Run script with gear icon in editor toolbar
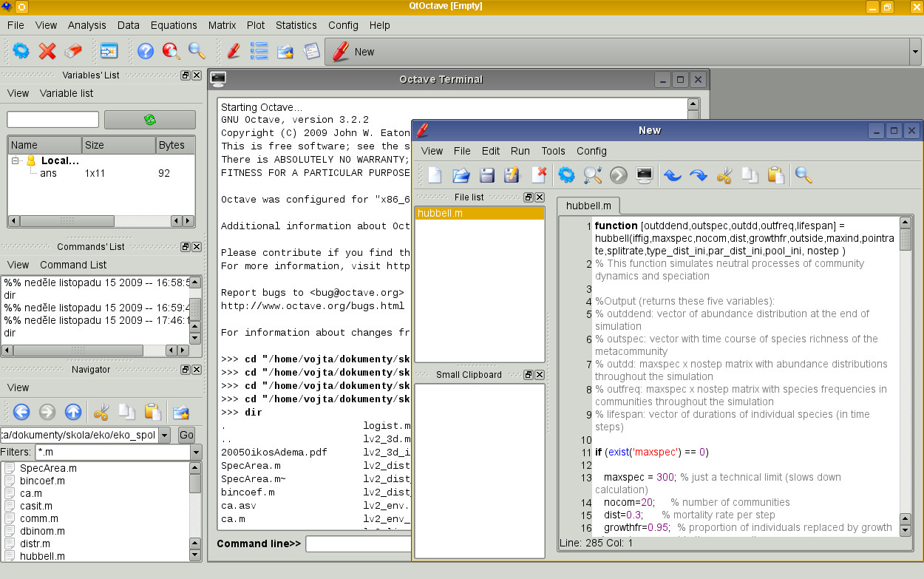Screen dimensions: 924x579 pos(566,175)
